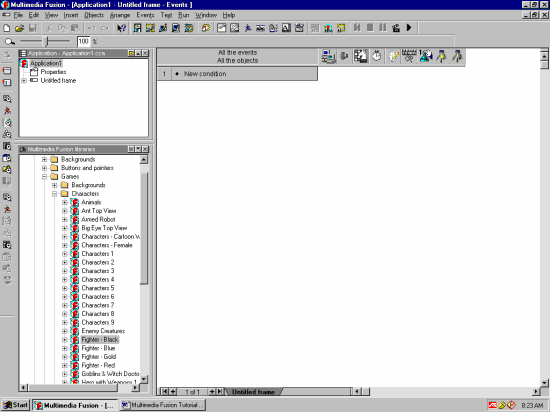
Task: Switch to Multimedia Fusion Tutorial taskbar window
Action: 163,405
